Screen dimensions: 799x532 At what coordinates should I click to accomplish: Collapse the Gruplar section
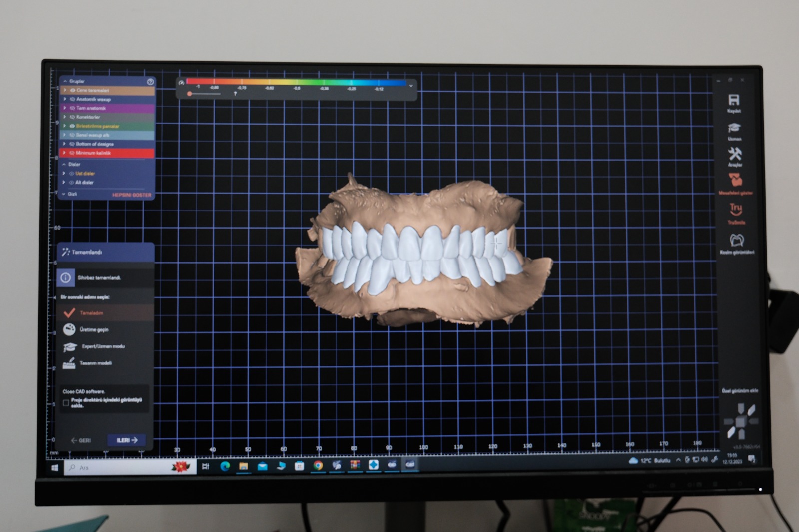click(x=65, y=81)
